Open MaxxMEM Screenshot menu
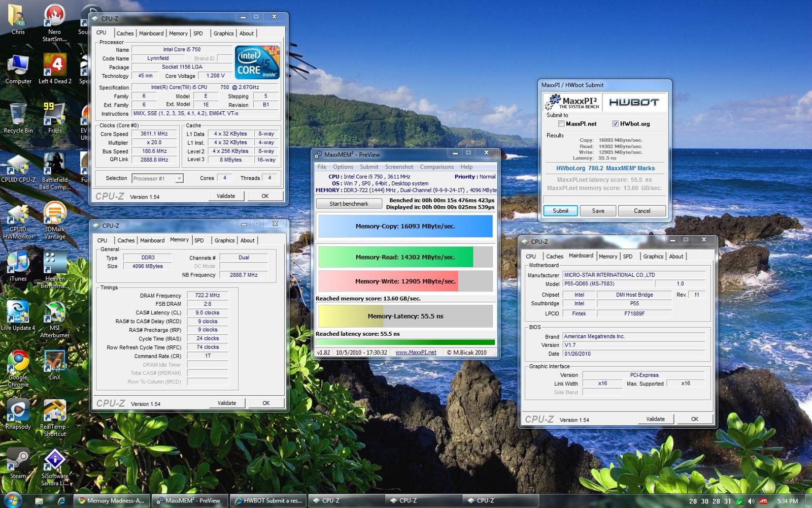Viewport: 812px width, 508px height. click(x=399, y=167)
